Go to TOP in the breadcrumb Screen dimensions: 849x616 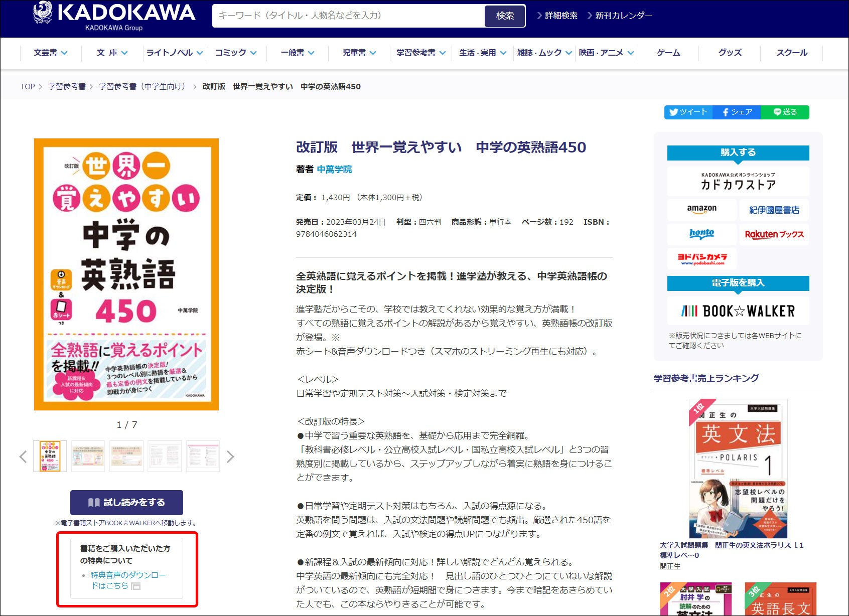(x=28, y=86)
